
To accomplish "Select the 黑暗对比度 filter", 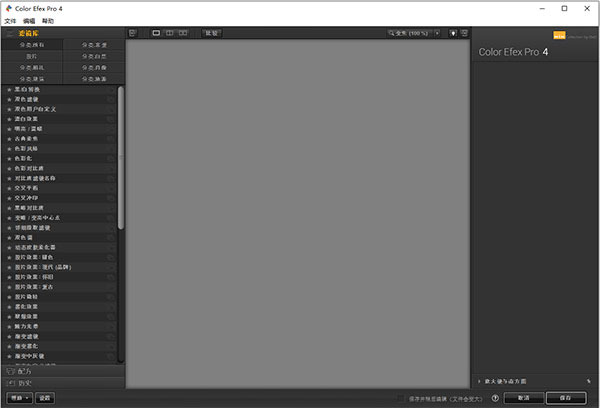I will pyautogui.click(x=59, y=208).
